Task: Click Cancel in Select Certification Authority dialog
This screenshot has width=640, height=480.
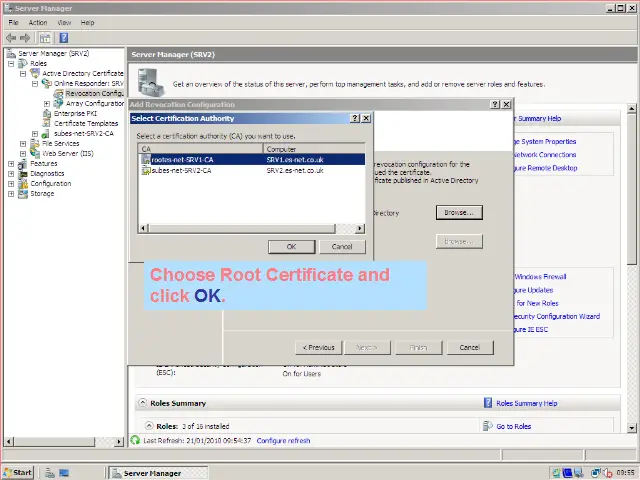Action: point(342,247)
